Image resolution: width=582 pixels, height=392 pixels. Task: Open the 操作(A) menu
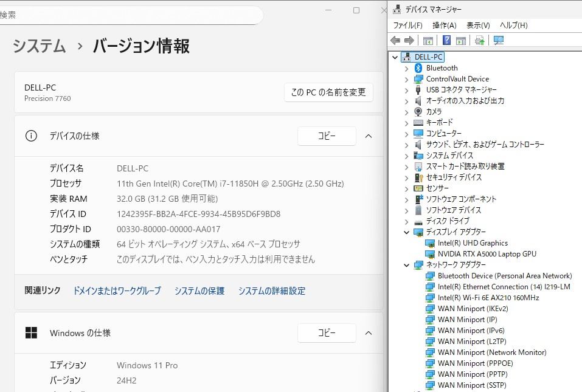pos(444,25)
